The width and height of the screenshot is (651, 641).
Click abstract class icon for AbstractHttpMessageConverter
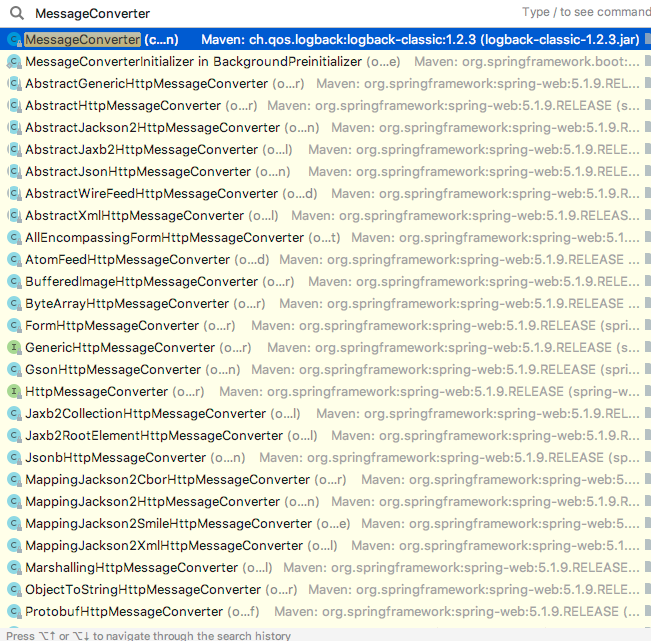15,106
